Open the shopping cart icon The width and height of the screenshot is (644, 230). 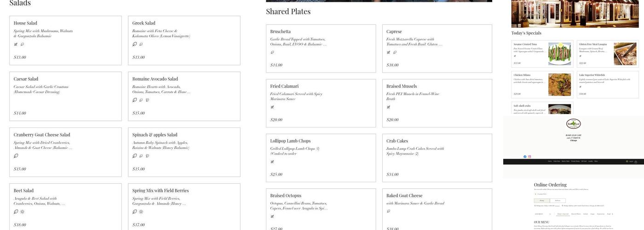point(636,161)
